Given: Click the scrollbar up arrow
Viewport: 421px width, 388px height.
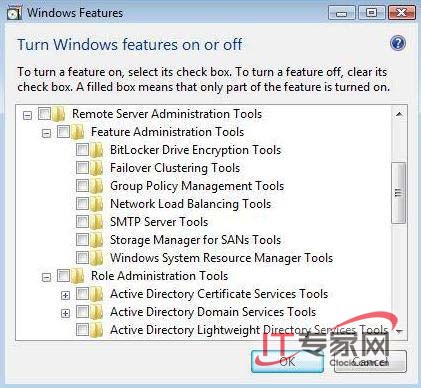Looking at the screenshot, I should [399, 115].
